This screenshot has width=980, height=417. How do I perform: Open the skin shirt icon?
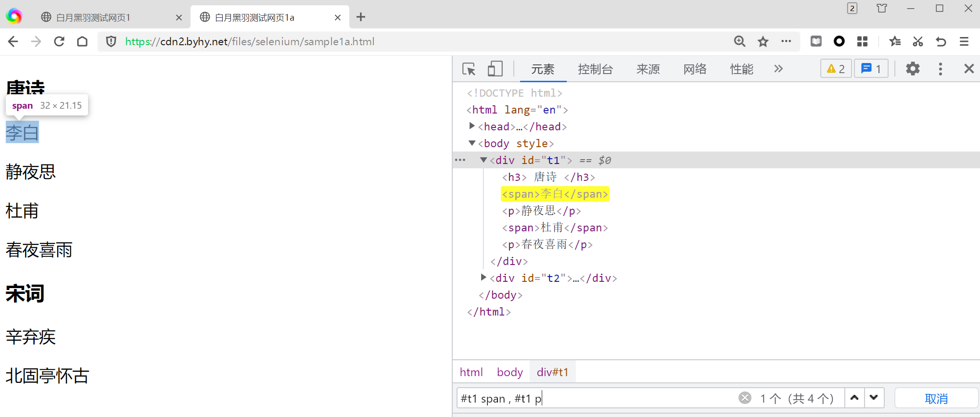882,8
